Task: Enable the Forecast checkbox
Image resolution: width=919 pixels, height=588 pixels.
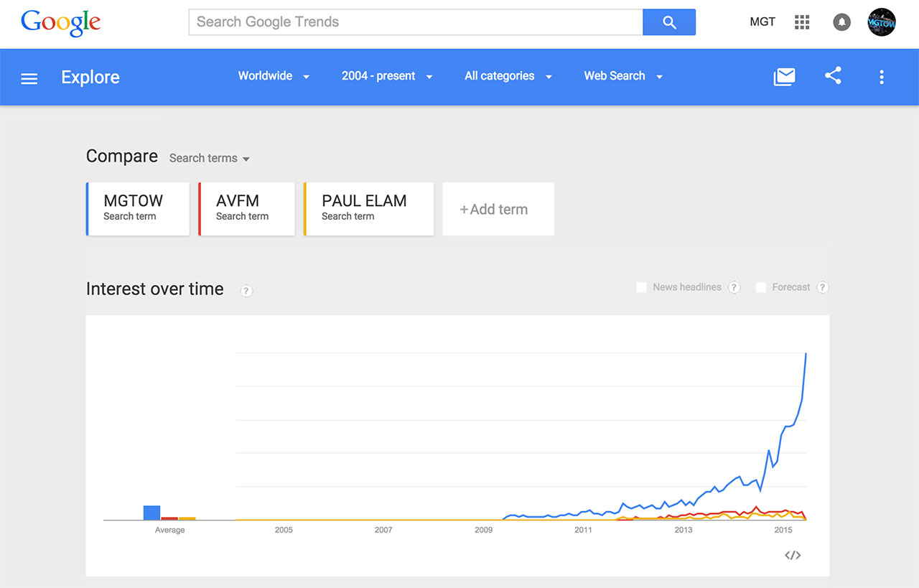Action: pos(761,287)
